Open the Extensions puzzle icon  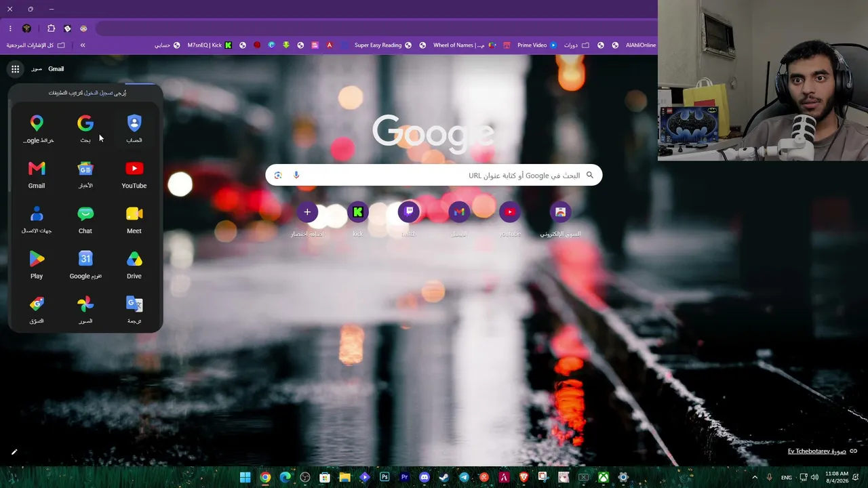(51, 28)
